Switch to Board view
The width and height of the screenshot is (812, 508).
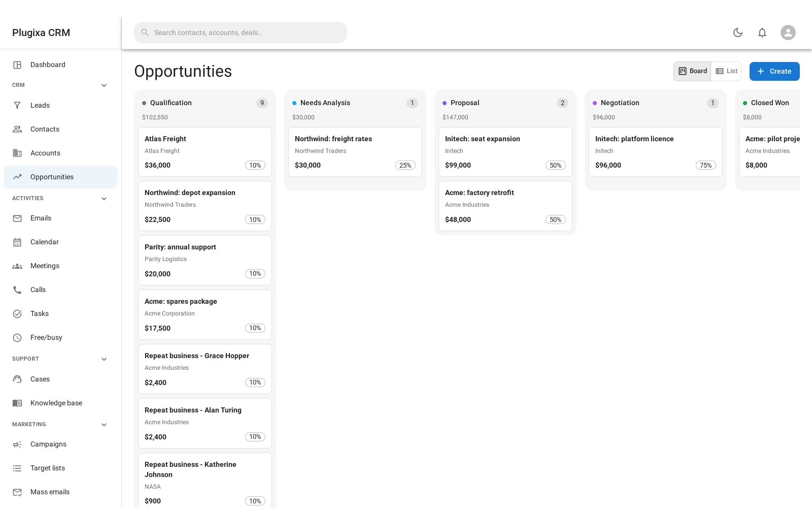pos(692,71)
